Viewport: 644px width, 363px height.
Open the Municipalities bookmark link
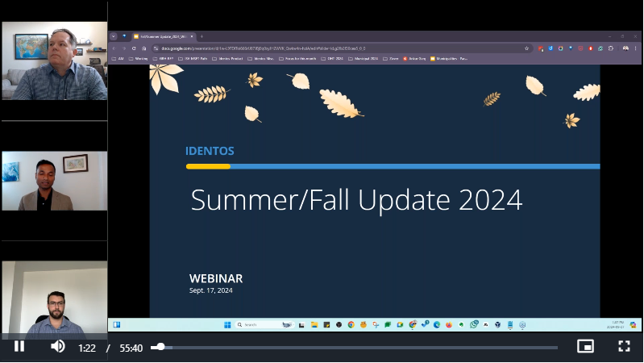pos(448,59)
